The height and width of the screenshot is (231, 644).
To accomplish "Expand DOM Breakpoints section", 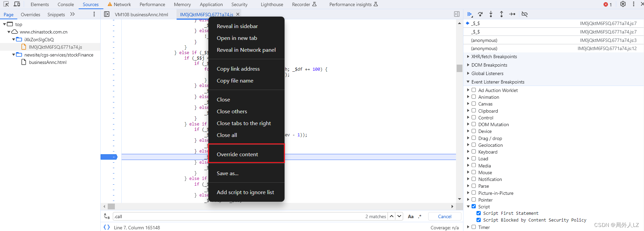I will point(468,65).
